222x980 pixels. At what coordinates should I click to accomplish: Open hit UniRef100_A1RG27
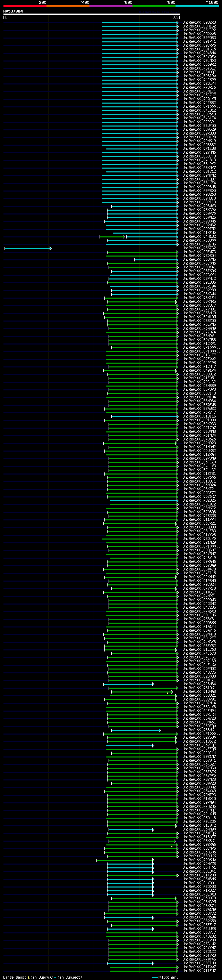199,891
